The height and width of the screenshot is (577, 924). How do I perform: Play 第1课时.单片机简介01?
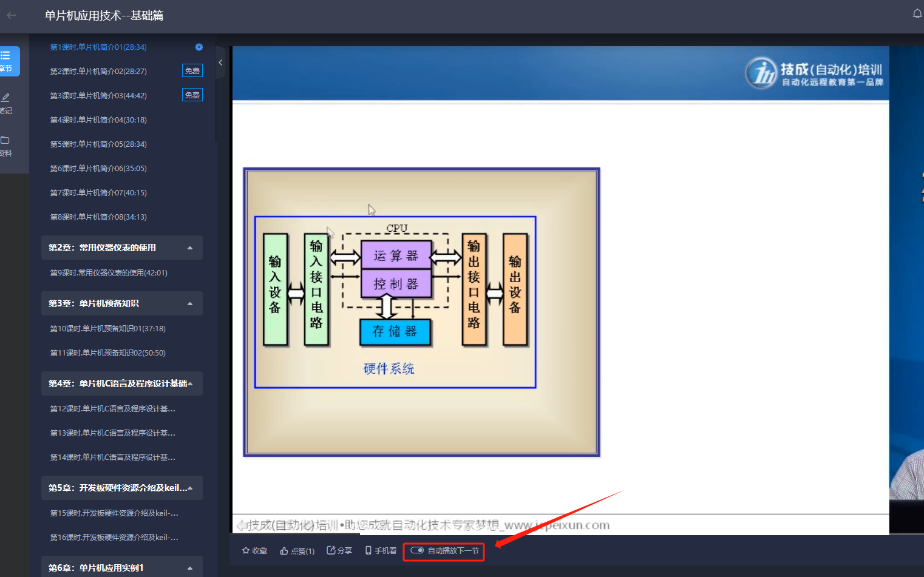pos(98,47)
